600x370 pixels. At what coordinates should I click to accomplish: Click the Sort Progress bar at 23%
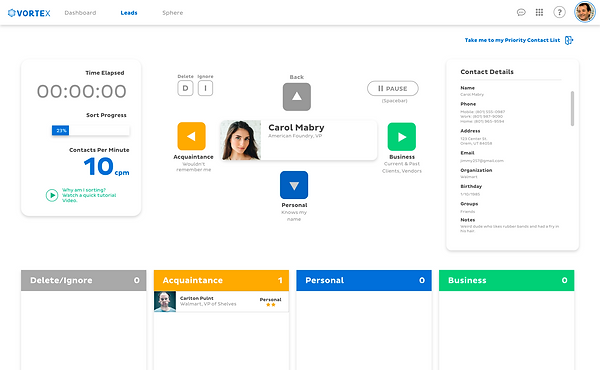click(x=91, y=130)
